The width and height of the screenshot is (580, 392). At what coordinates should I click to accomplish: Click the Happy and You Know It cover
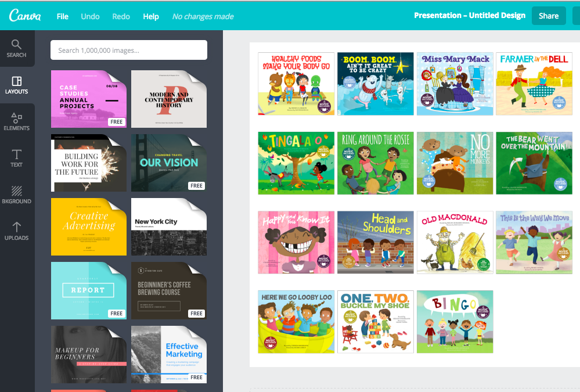(x=296, y=242)
